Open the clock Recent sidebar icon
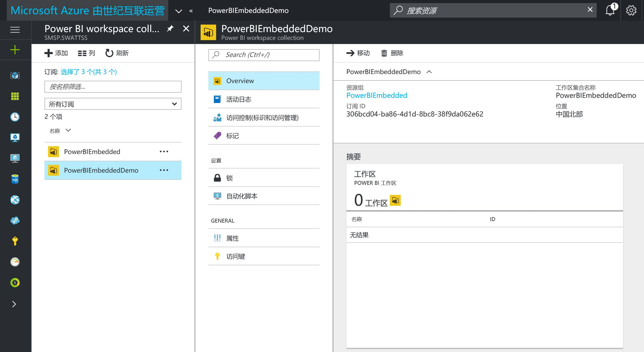 pos(15,117)
